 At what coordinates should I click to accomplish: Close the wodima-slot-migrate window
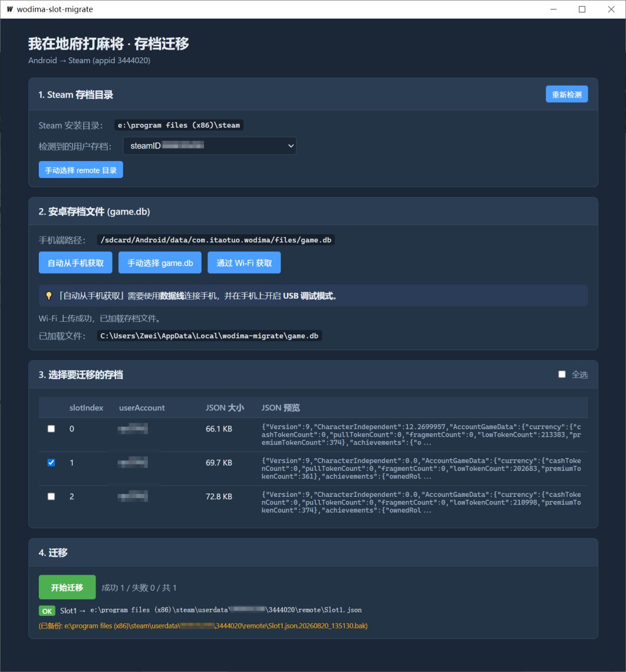pyautogui.click(x=611, y=9)
